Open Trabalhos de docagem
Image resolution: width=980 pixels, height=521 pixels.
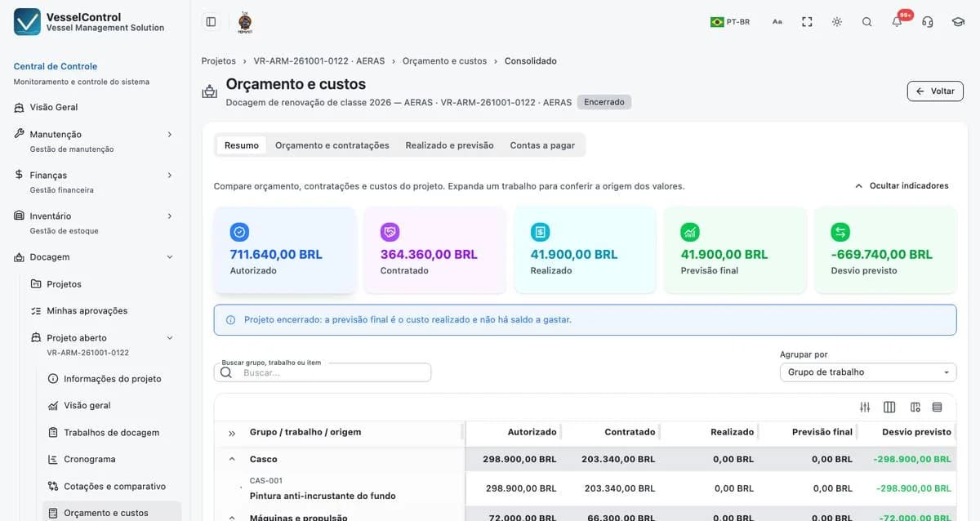[x=111, y=432]
